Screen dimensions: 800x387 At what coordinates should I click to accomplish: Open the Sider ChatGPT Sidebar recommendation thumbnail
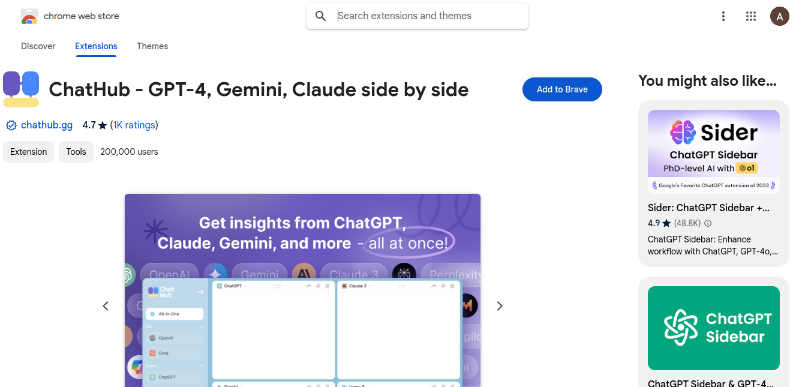tap(714, 152)
